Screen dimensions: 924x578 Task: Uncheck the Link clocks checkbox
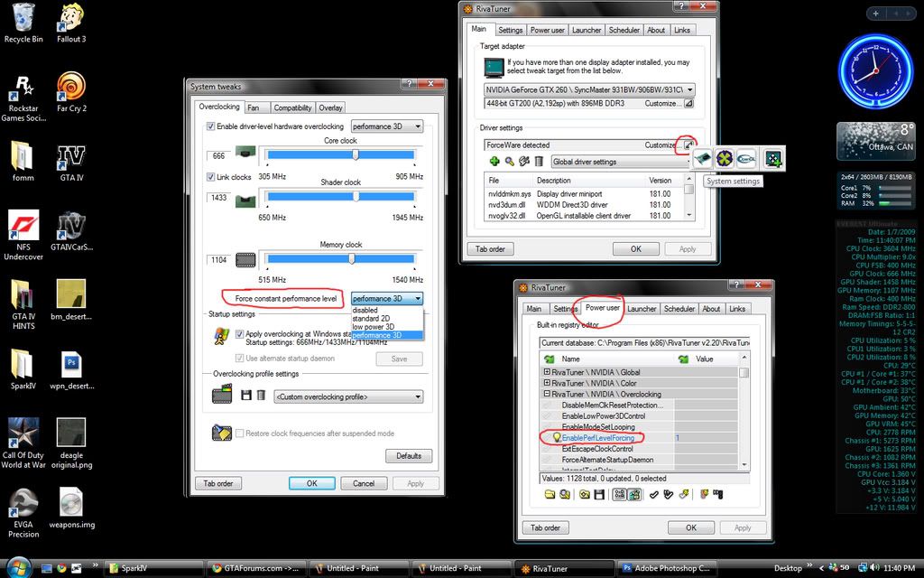click(x=212, y=177)
